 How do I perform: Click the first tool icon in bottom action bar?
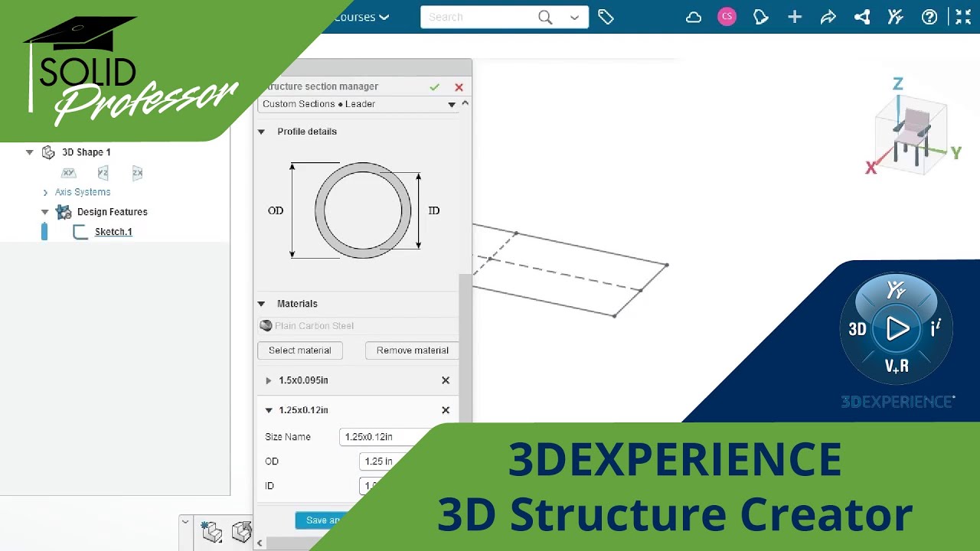(211, 531)
